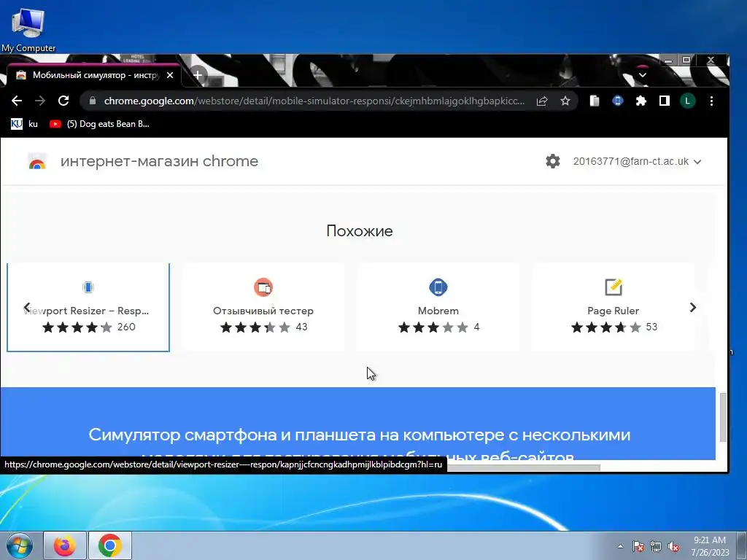Open the Windows Start menu
This screenshot has height=560, width=747.
point(20,545)
